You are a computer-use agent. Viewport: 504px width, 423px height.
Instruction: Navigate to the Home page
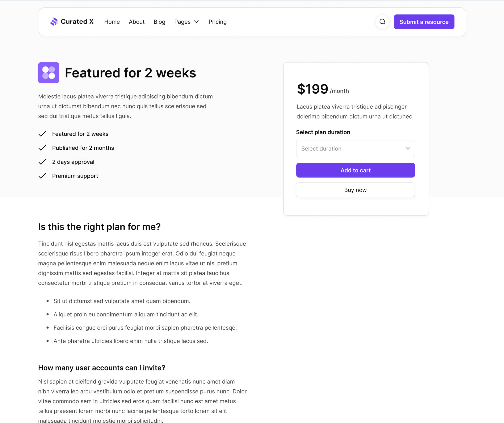(112, 22)
